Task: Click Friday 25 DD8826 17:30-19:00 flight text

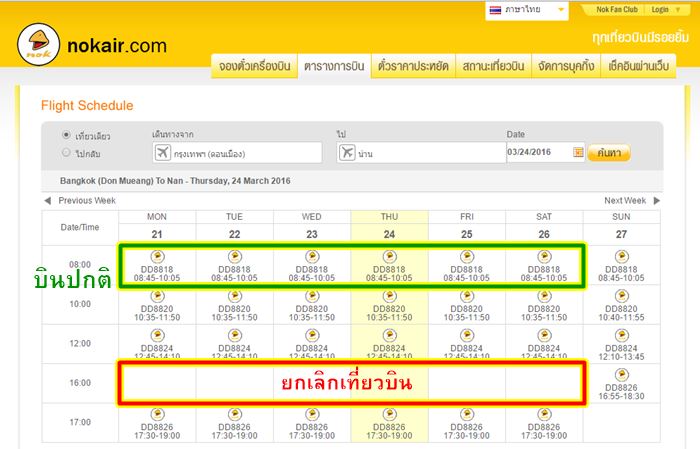Action: point(467,431)
